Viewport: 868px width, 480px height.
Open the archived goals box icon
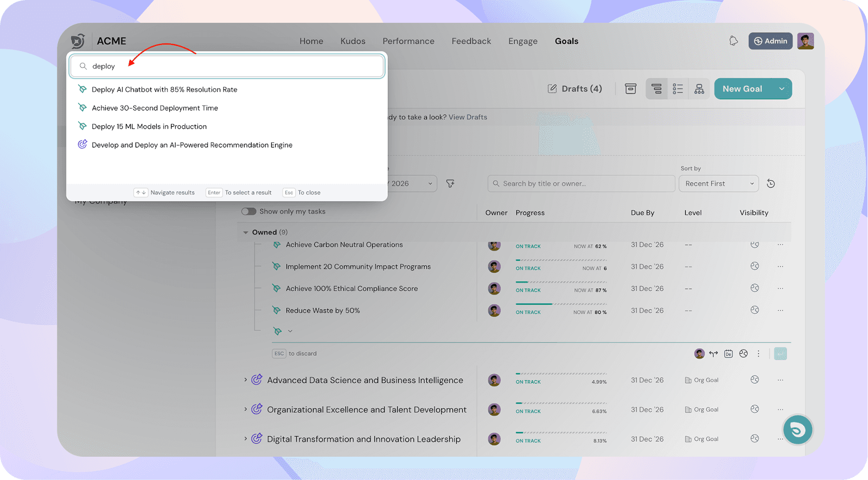pos(630,89)
